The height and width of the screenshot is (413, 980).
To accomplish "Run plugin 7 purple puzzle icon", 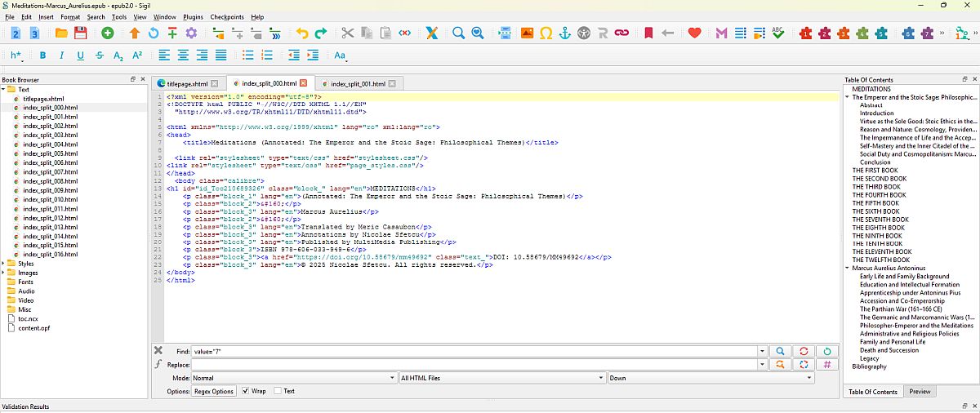I will tap(927, 33).
